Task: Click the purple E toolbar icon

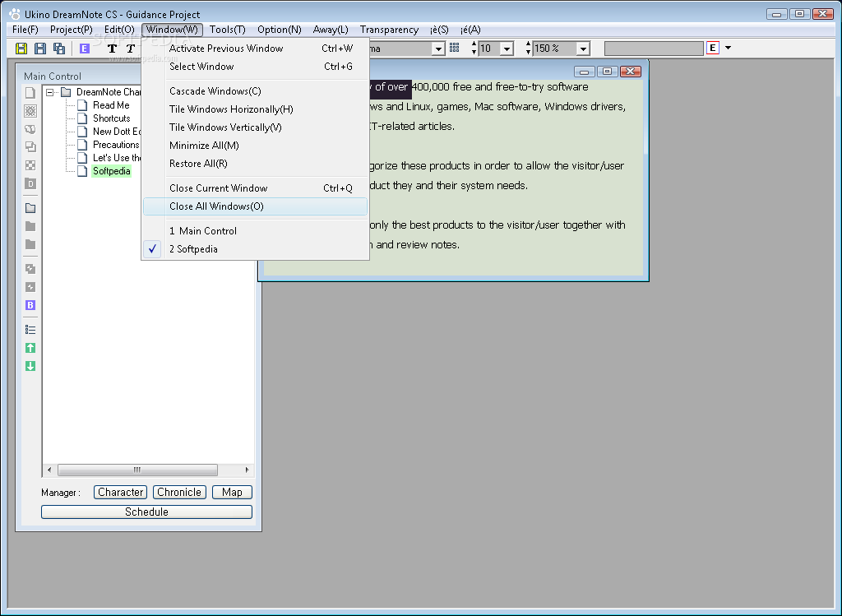Action: (x=85, y=49)
